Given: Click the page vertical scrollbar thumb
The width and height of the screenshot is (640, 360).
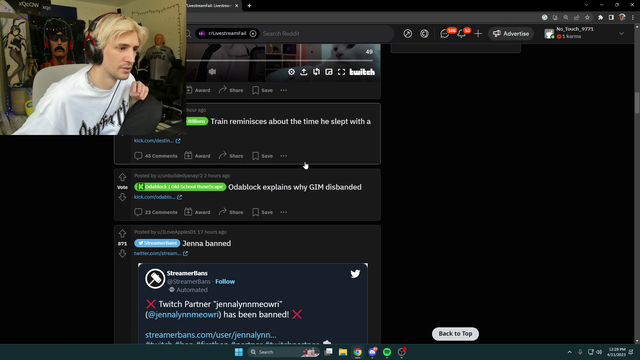Looking at the screenshot, I should [x=637, y=103].
